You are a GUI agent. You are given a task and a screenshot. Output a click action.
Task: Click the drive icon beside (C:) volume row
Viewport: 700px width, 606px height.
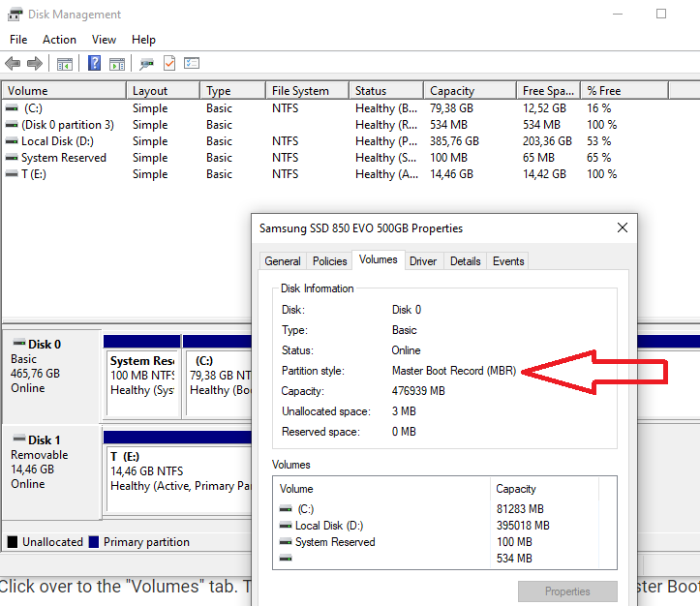pos(12,108)
